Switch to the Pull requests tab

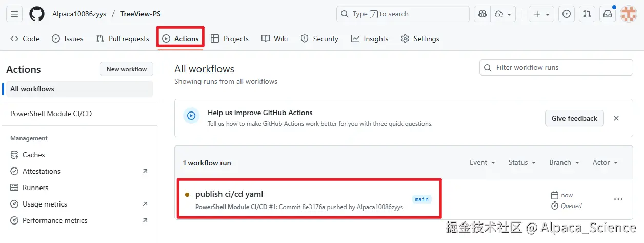(123, 39)
